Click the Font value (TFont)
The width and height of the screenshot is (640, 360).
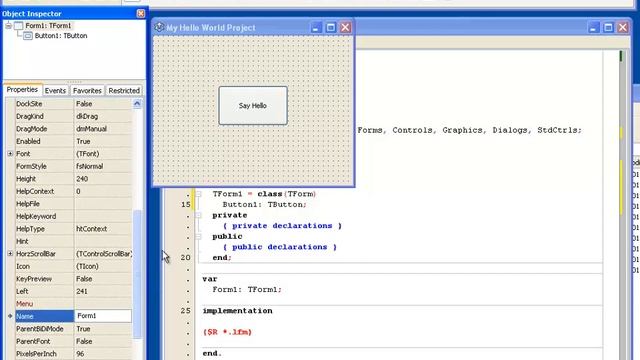pyautogui.click(x=88, y=154)
